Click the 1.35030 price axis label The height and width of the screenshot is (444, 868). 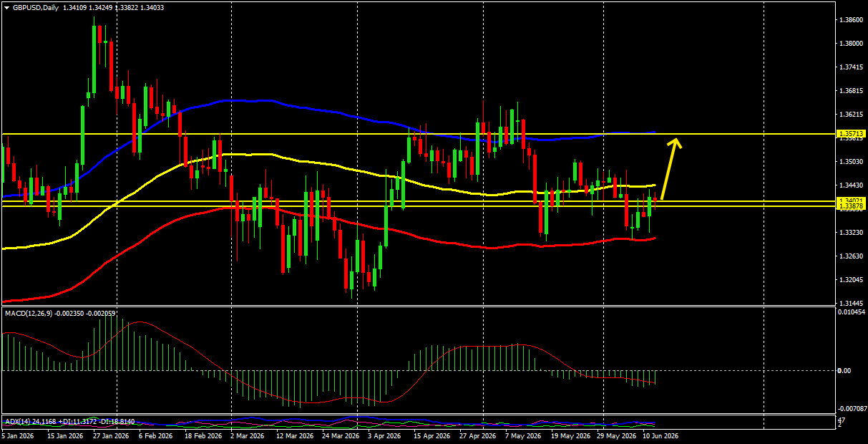pyautogui.click(x=852, y=162)
